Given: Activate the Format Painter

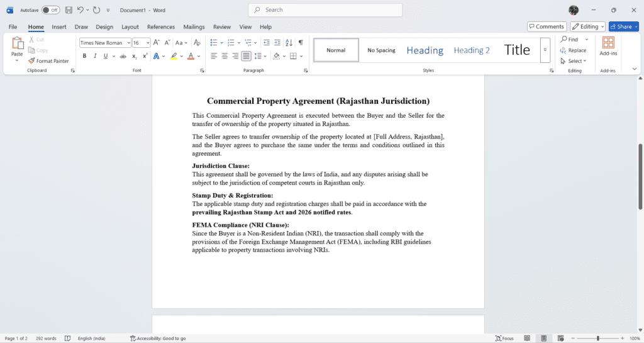Looking at the screenshot, I should [48, 61].
